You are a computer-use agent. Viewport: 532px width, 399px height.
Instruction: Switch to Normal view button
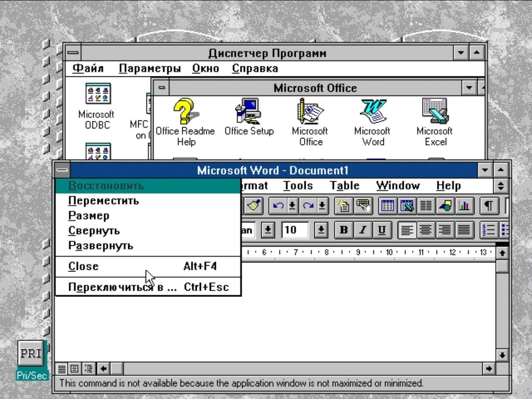[62, 370]
